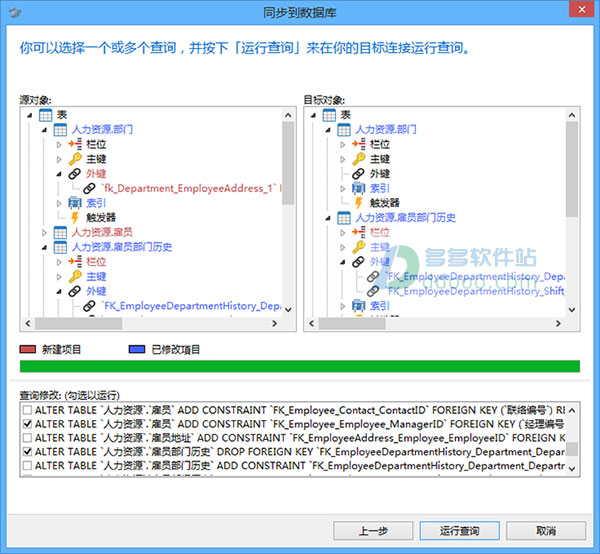The image size is (600, 554).
Task: Click scroll-right arrow of source objects tree
Action: [x=274, y=324]
